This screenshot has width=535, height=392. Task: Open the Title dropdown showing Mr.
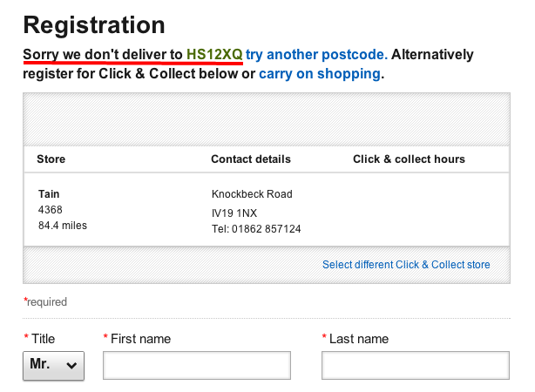pyautogui.click(x=53, y=366)
